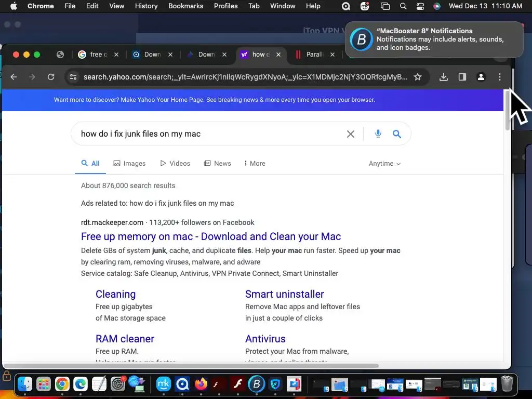Open Finder from the Dock
The height and width of the screenshot is (399, 532).
coord(25,384)
